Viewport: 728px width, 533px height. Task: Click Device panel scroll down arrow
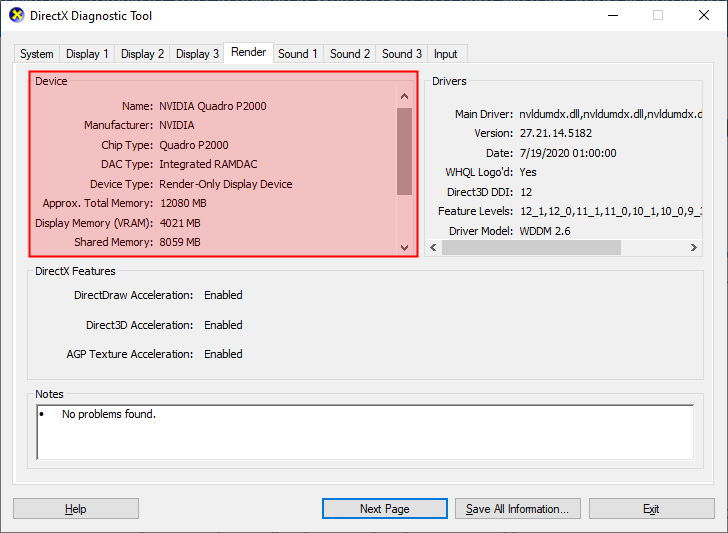click(x=404, y=247)
